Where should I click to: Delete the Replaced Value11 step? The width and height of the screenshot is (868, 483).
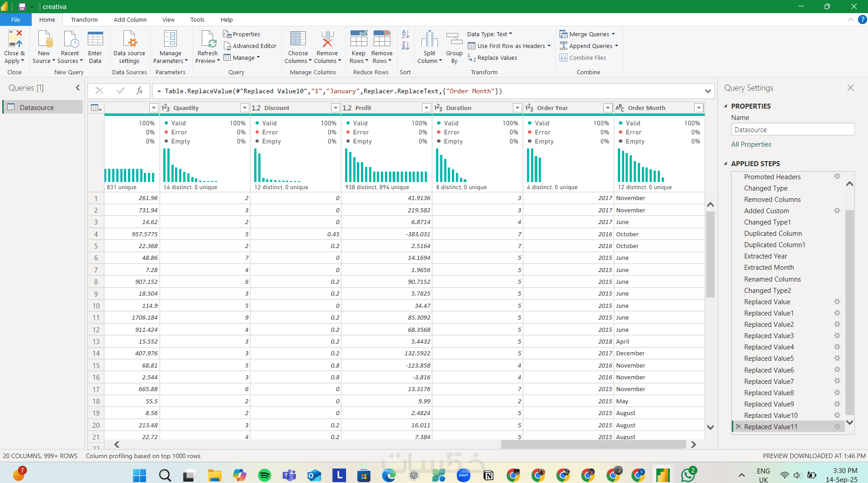tap(738, 426)
